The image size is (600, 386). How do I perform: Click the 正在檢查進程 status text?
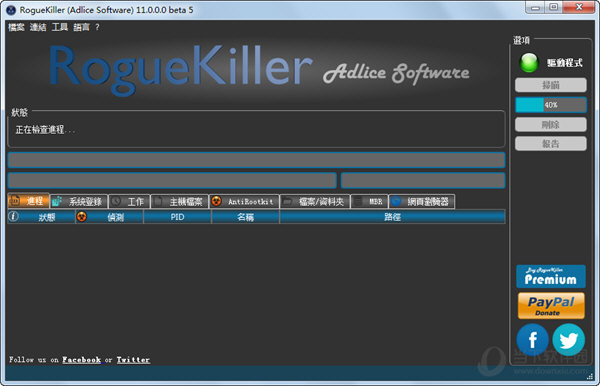pos(45,130)
